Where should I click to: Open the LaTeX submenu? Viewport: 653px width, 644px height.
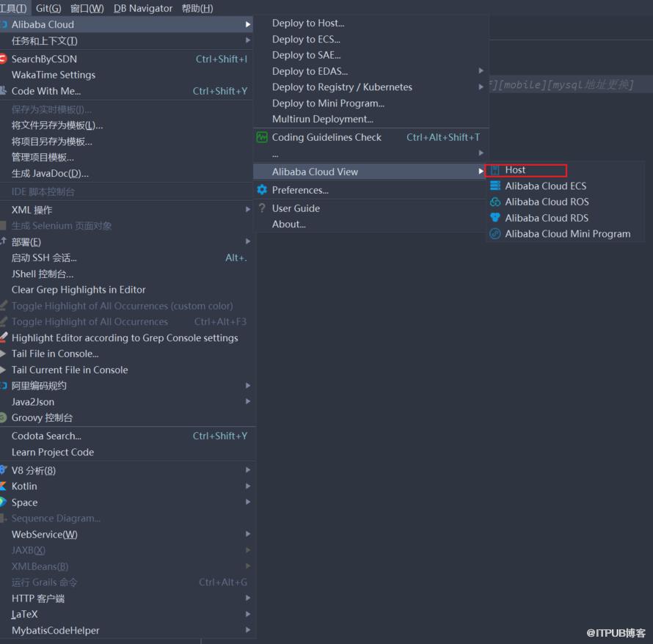pyautogui.click(x=126, y=614)
